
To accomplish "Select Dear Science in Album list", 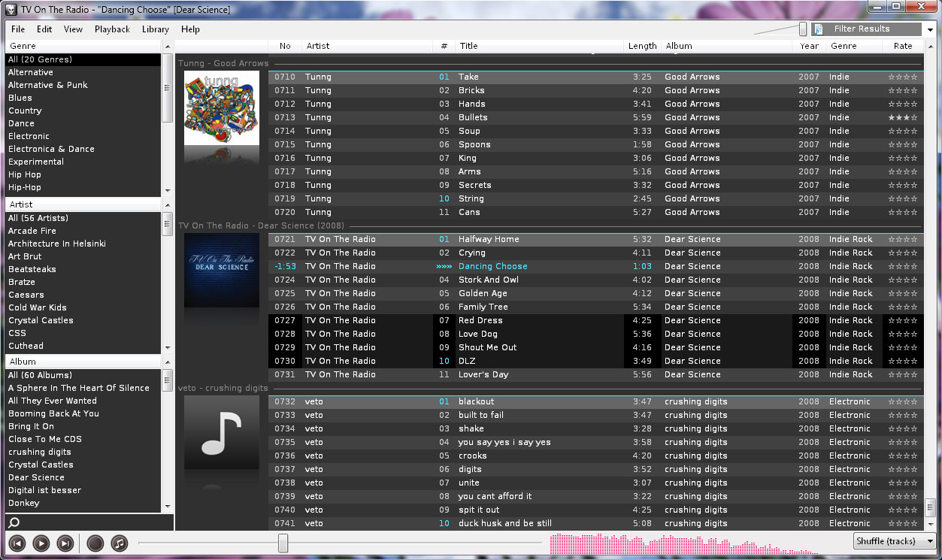I will [83, 477].
